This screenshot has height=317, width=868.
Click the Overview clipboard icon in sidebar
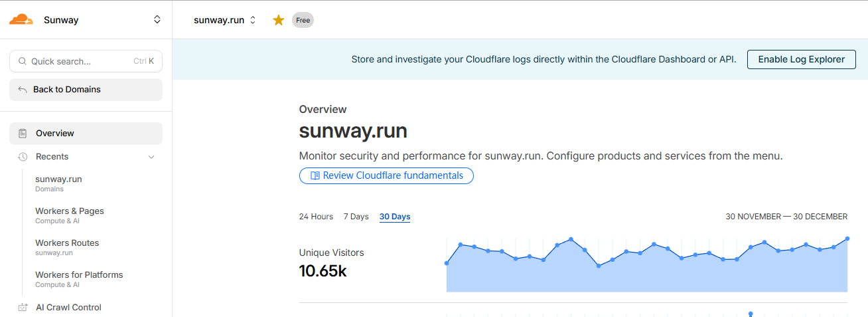pyautogui.click(x=23, y=134)
